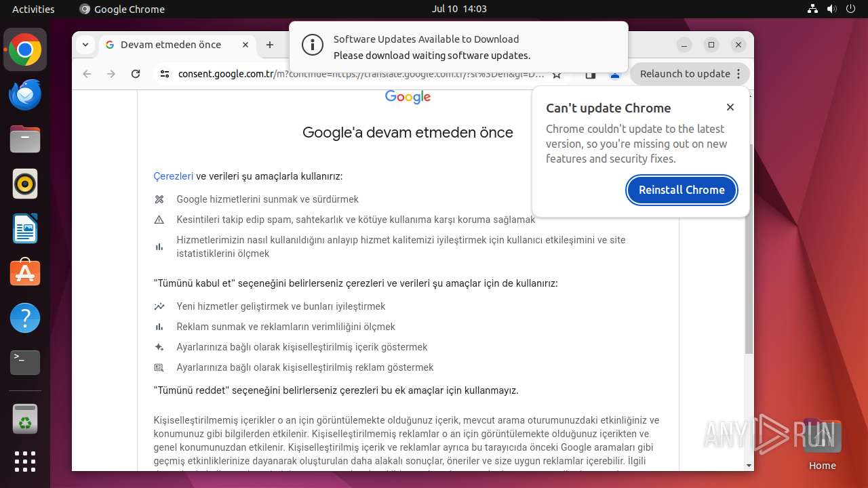Open the Software Updates Available notification
This screenshot has width=868, height=488.
pos(458,47)
